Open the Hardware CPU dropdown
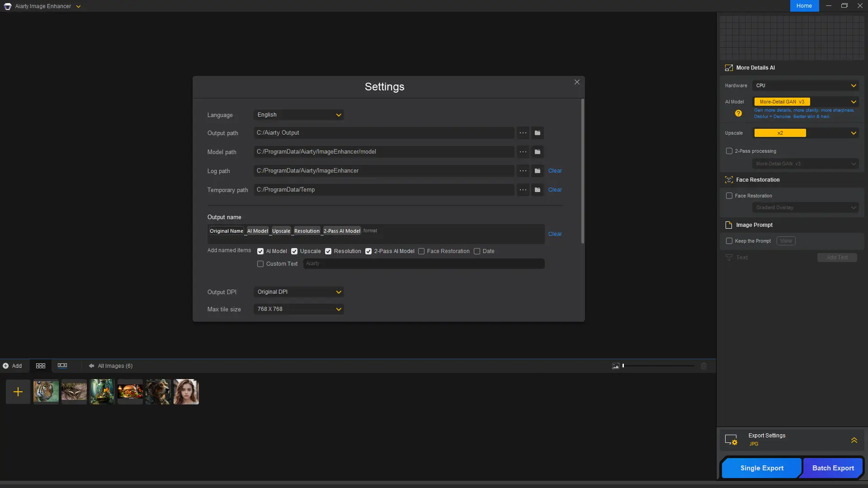Screen dimensions: 868x488 tap(806, 85)
